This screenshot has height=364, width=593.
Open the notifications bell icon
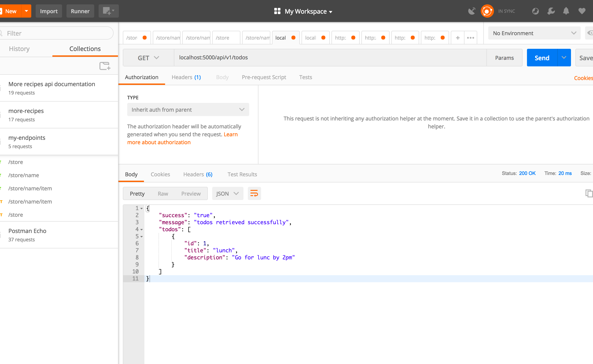[x=566, y=11]
